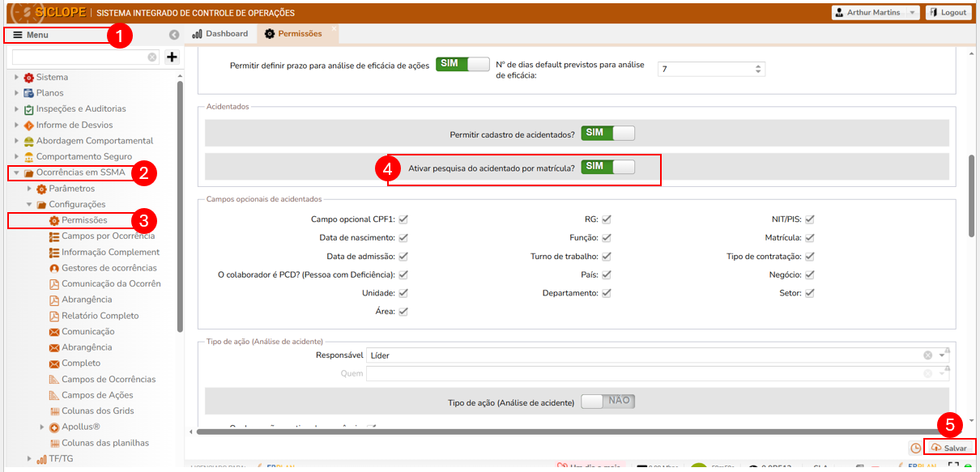Viewport: 980px width, 472px height.
Task: Open Colunas dos Grids item
Action: [97, 411]
